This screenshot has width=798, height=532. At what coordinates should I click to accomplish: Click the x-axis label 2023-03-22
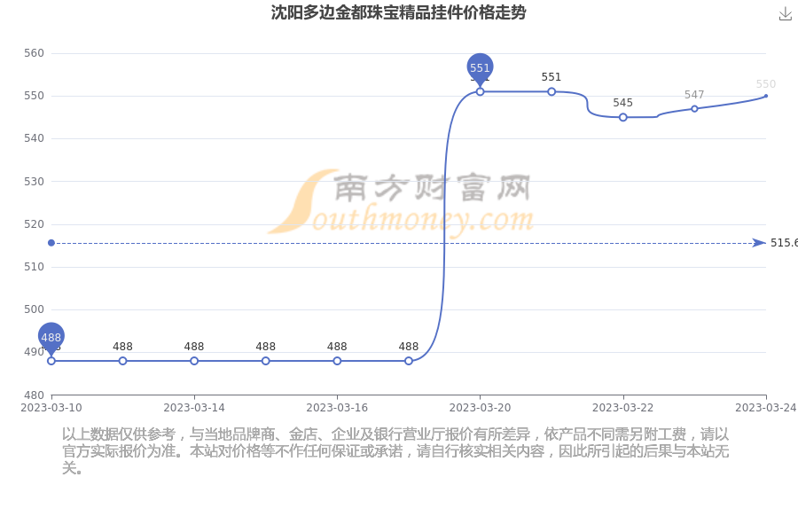coord(623,408)
